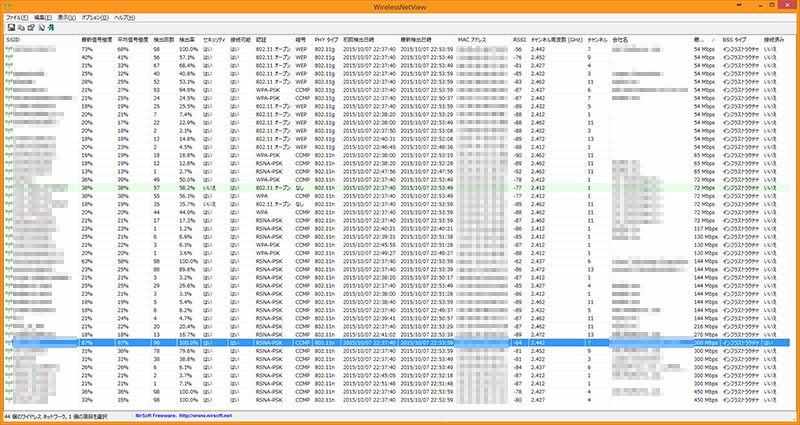This screenshot has width=800, height=425.
Task: Click the Copy selected items toolbar icon
Action: 21,28
